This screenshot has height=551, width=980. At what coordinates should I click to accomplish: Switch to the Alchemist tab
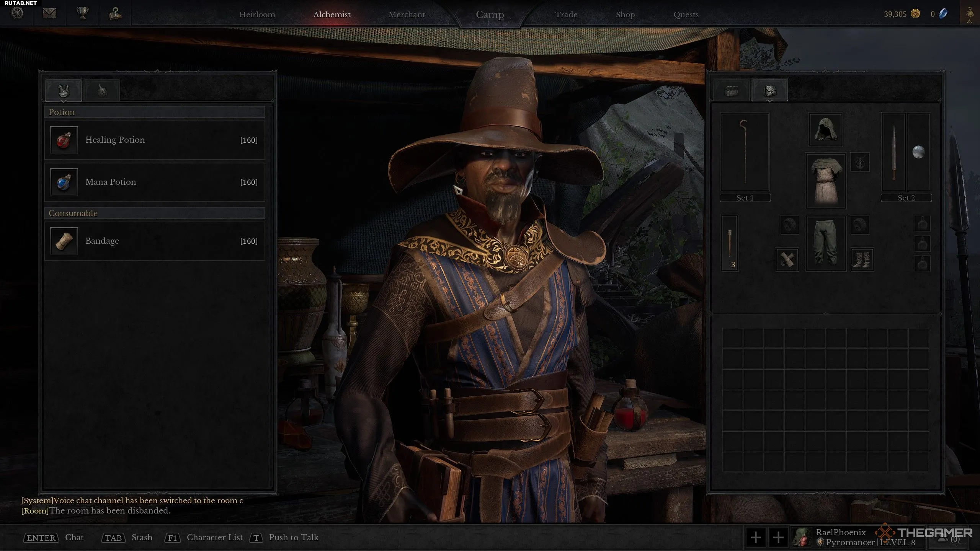coord(332,15)
